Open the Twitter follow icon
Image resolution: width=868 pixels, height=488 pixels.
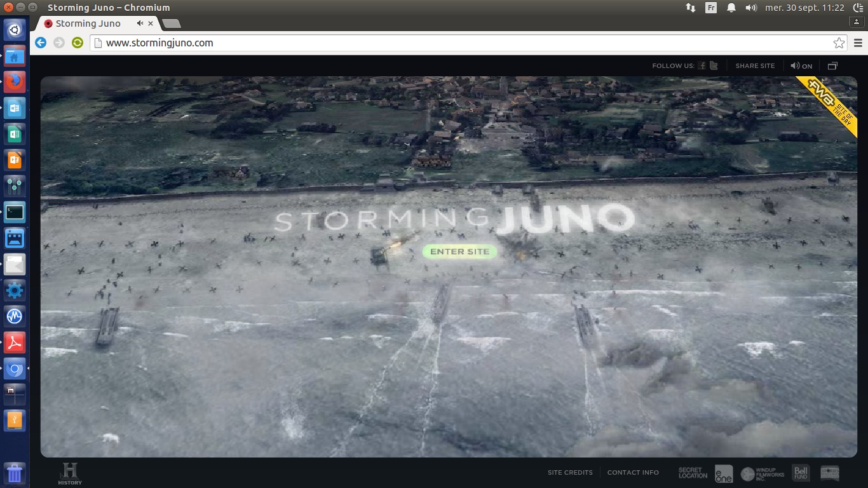point(714,65)
